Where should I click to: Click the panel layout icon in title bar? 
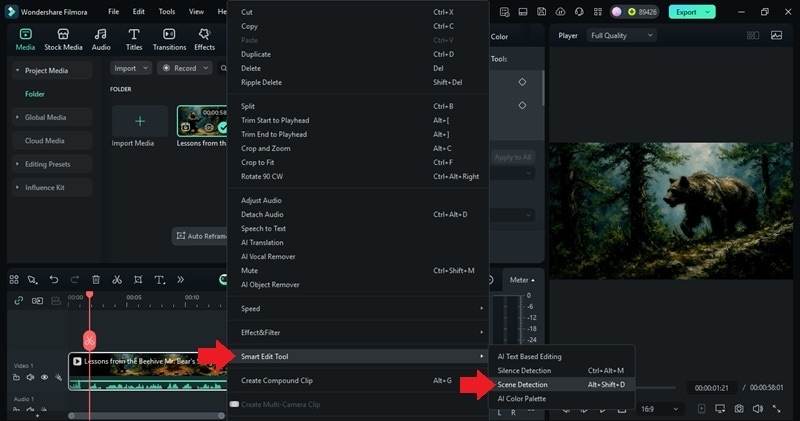[523, 12]
